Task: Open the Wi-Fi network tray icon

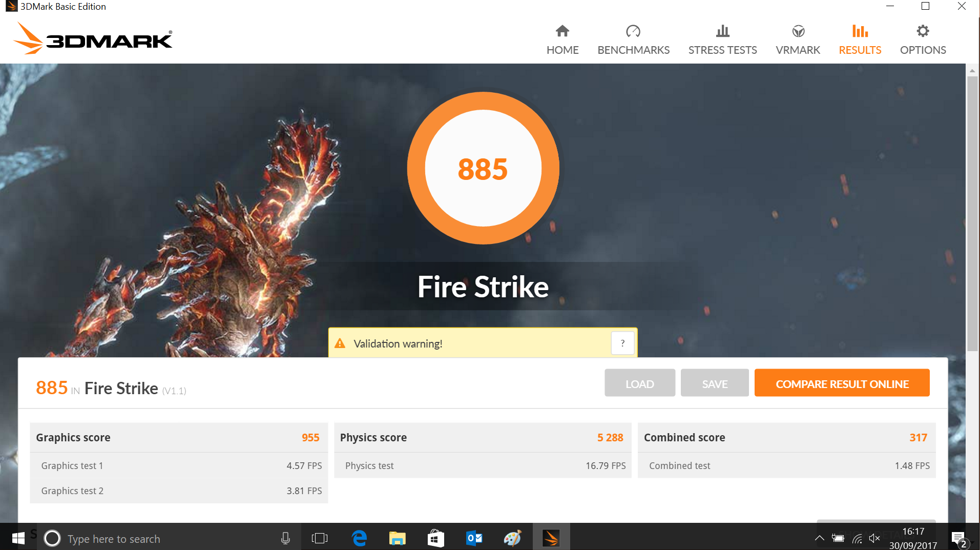Action: tap(857, 538)
